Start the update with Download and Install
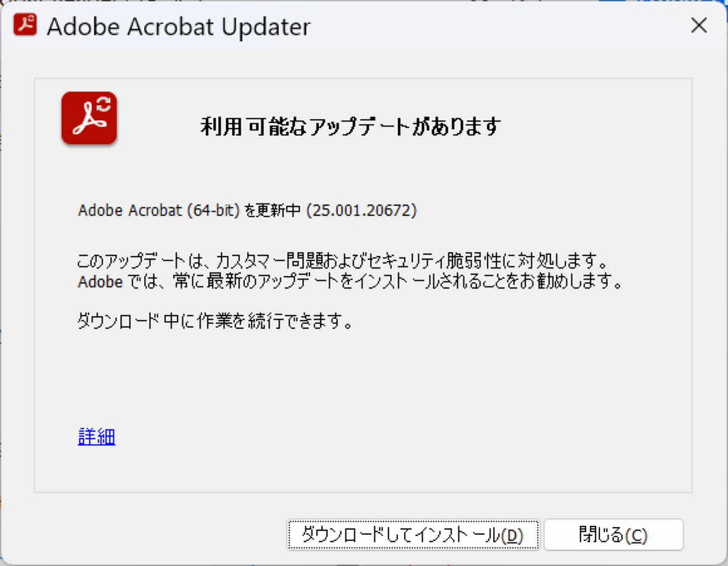The image size is (728, 566). [413, 535]
